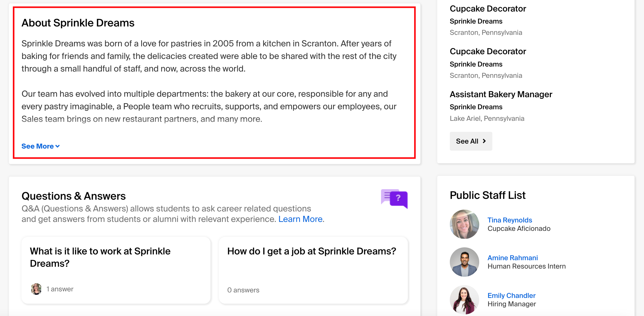The image size is (644, 316).
Task: Open the second Cupcake Decorator job listing
Action: [x=488, y=51]
